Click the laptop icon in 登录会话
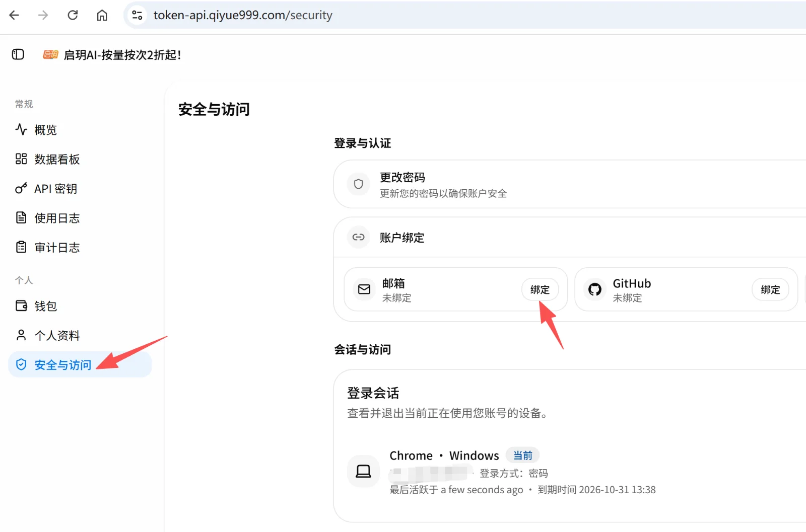The width and height of the screenshot is (806, 532). coord(363,471)
